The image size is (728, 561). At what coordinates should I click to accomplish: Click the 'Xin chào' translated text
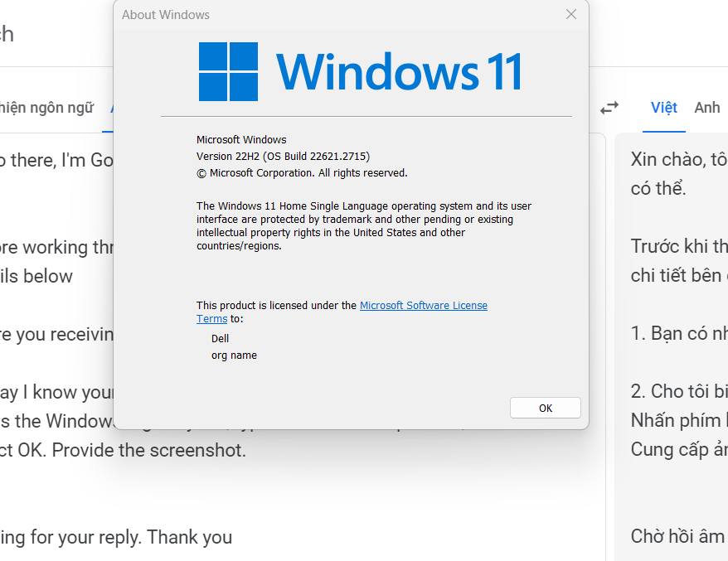[667, 160]
